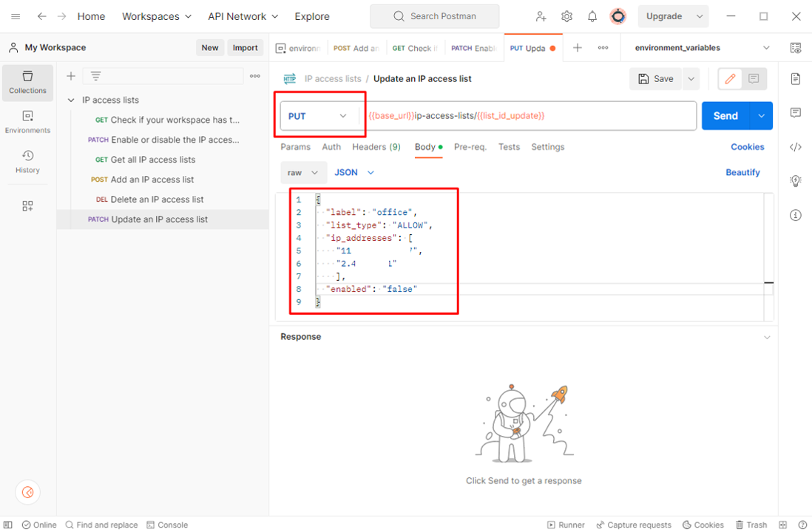Click the Send button

tap(725, 116)
